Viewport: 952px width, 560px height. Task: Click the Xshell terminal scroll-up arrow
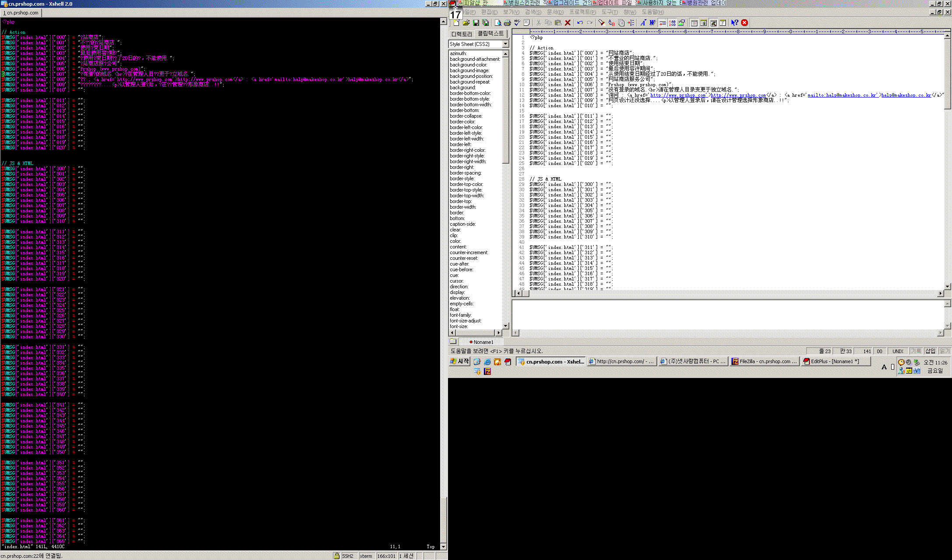point(444,21)
